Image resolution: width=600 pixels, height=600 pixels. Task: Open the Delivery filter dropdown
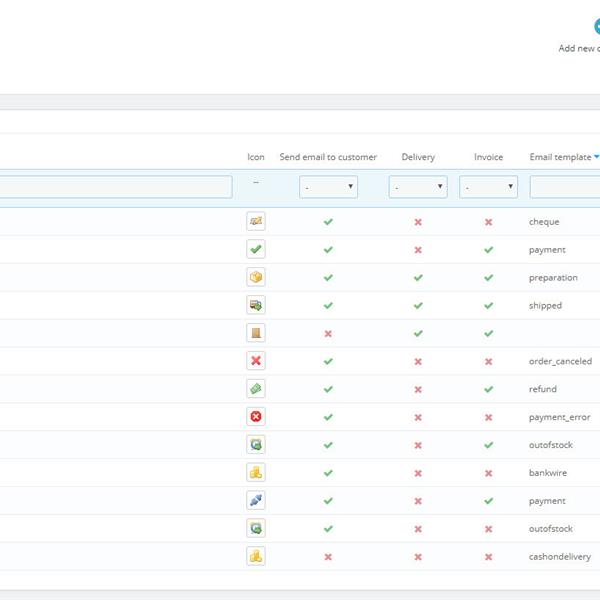[418, 187]
